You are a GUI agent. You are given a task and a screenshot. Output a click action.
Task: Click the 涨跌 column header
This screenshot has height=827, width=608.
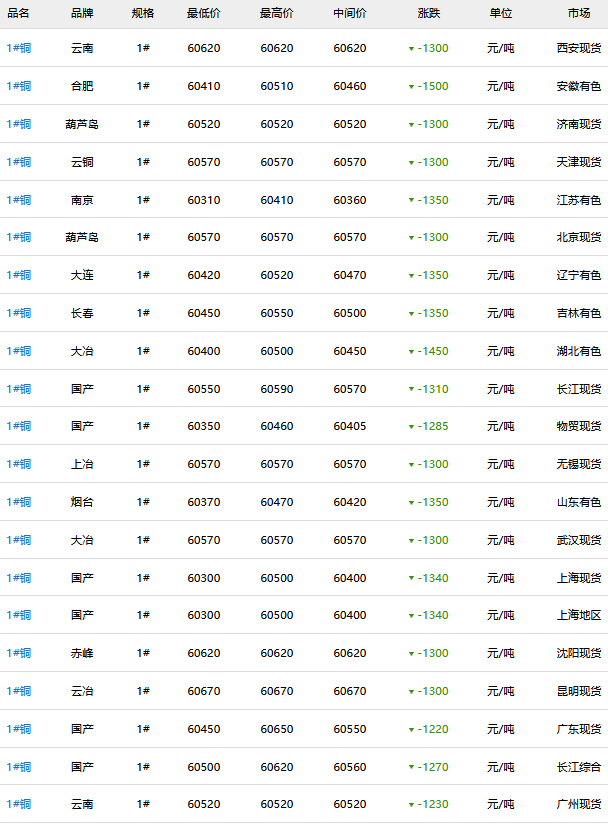[428, 13]
